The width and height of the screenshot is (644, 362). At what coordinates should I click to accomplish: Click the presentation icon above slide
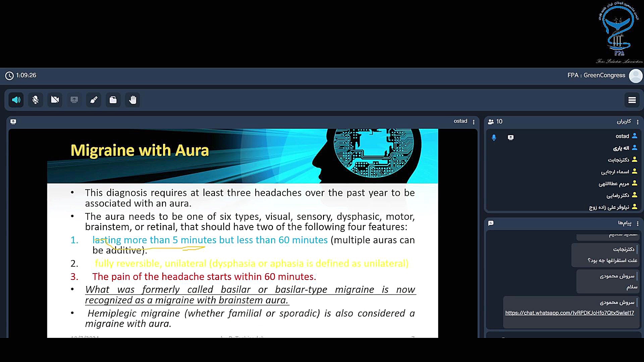coord(13,122)
